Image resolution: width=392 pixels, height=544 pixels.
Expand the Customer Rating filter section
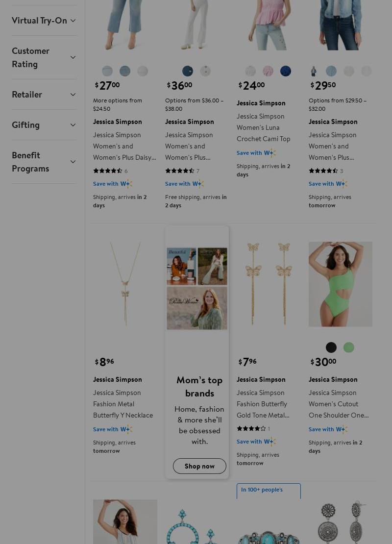tap(44, 57)
